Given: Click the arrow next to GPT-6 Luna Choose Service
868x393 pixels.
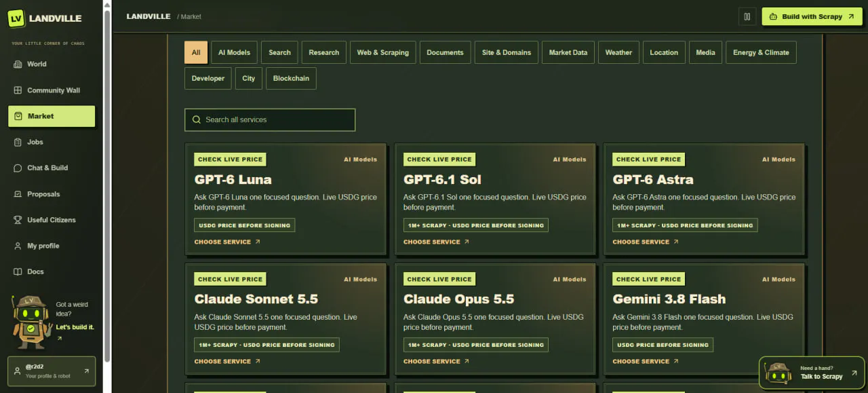Looking at the screenshot, I should pos(258,242).
